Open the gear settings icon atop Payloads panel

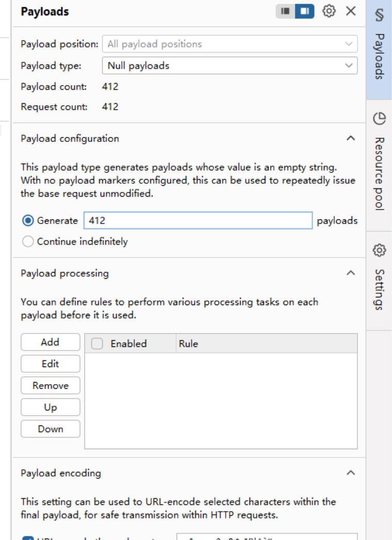click(x=329, y=11)
